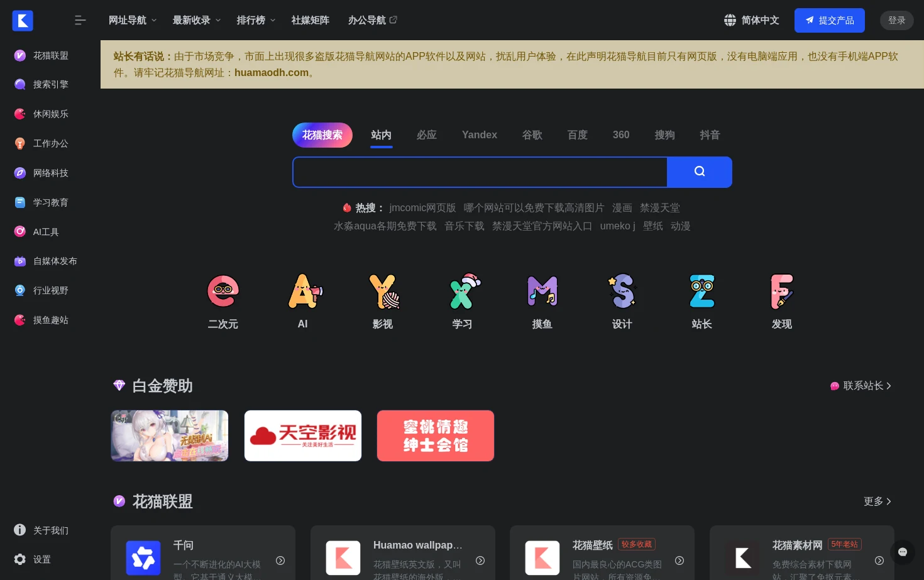The height and width of the screenshot is (580, 924).
Task: Click into the search input field
Action: click(480, 172)
